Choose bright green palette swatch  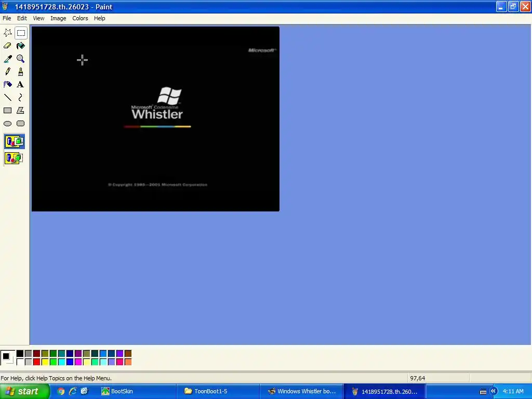coord(54,362)
